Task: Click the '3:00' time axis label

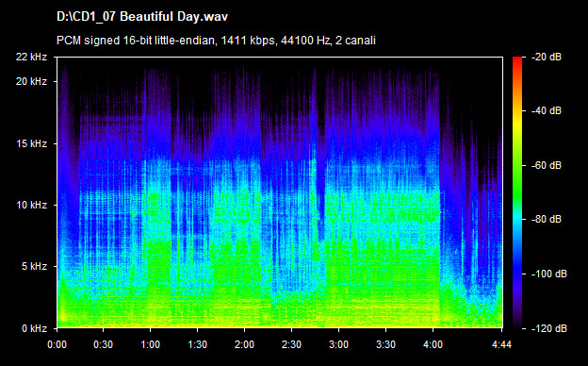Action: pyautogui.click(x=338, y=344)
